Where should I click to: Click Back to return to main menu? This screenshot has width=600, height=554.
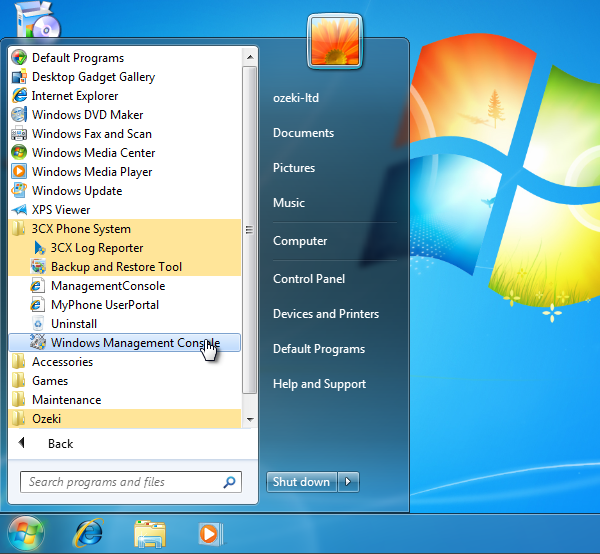(x=60, y=443)
